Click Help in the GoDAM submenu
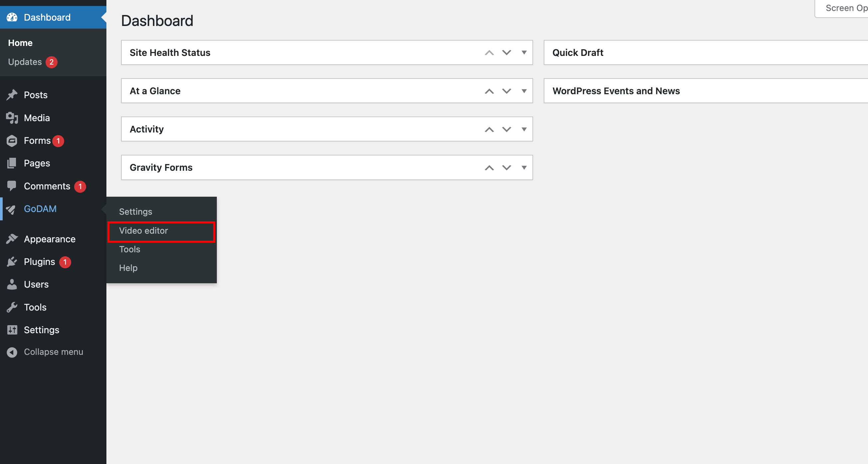Screen dimensions: 868x464 tap(128, 268)
